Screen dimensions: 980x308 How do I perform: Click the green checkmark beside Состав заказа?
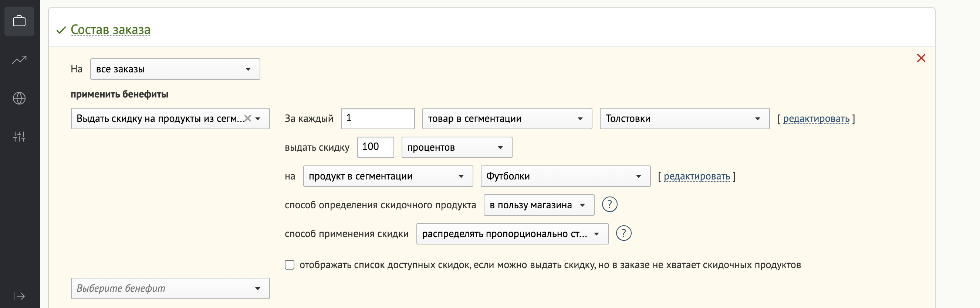(61, 30)
